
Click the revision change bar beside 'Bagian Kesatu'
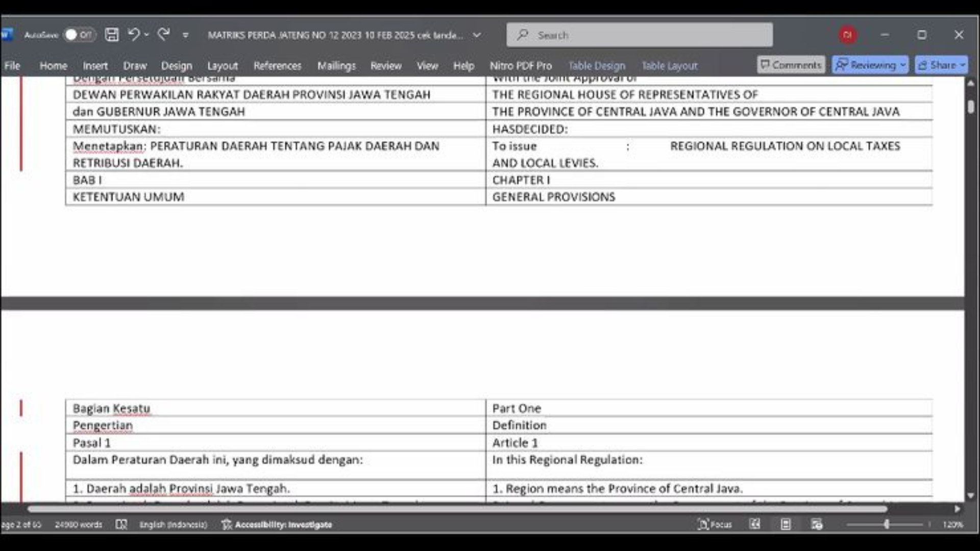pos(21,408)
